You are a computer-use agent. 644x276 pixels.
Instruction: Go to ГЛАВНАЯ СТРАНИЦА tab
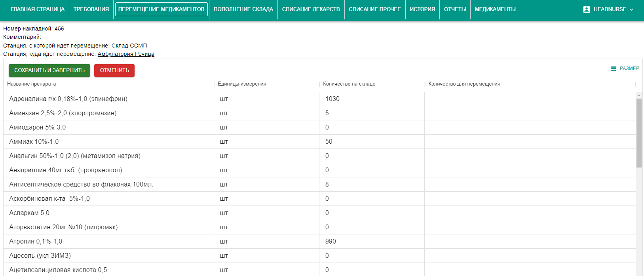click(x=38, y=9)
